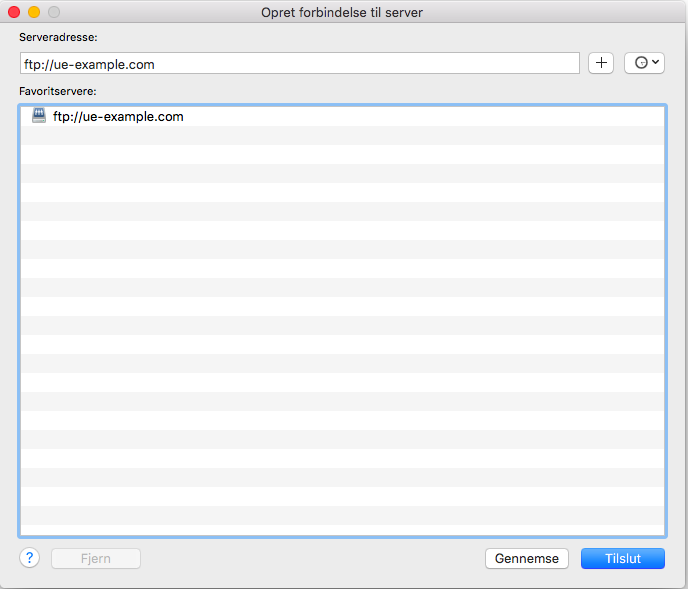Click the clock symbol in recent servers button

coord(641,63)
